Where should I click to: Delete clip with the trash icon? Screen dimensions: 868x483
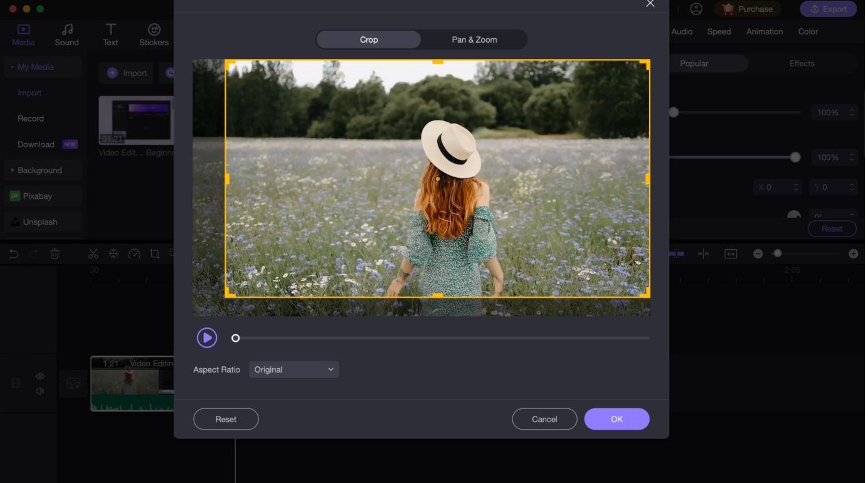(55, 254)
